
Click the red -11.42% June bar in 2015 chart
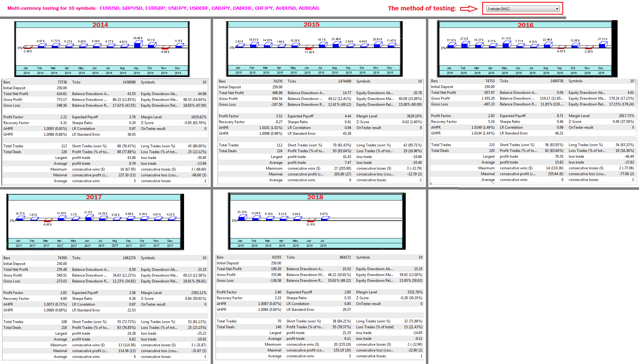click(308, 48)
